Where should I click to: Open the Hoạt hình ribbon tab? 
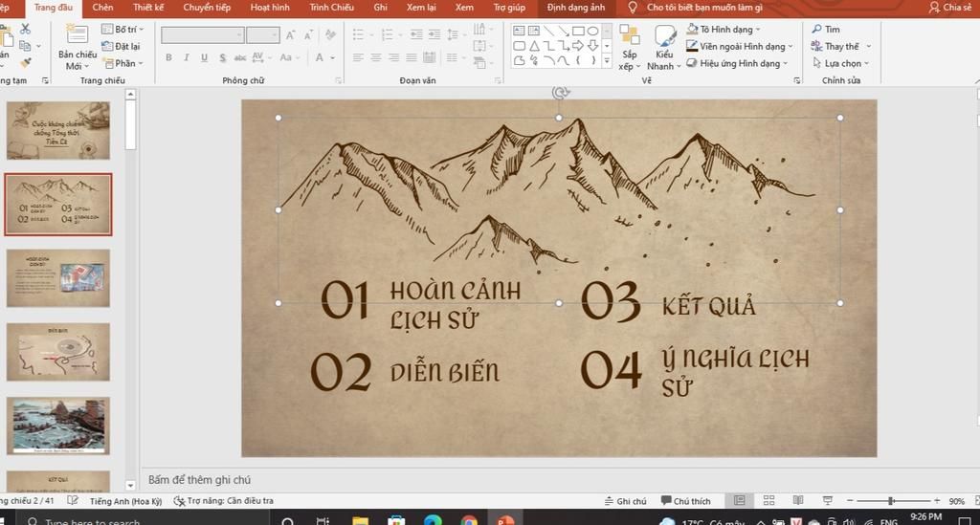pos(270,8)
